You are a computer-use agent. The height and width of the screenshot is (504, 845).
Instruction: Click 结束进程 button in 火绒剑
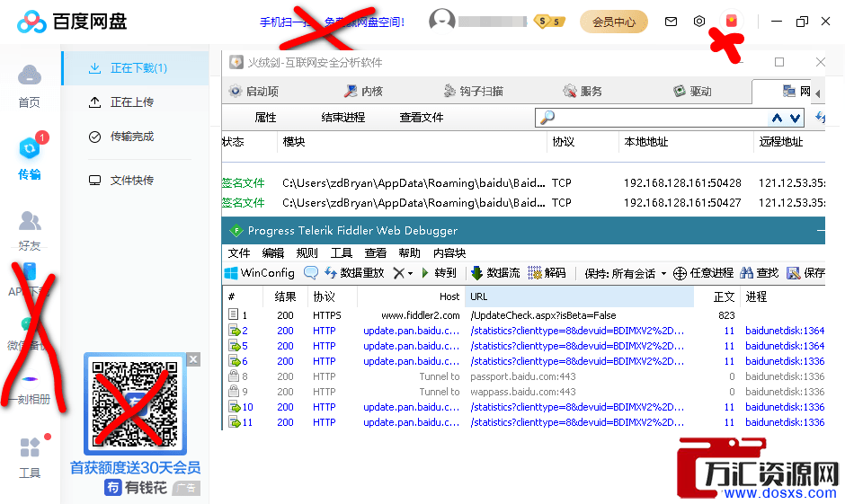[343, 118]
